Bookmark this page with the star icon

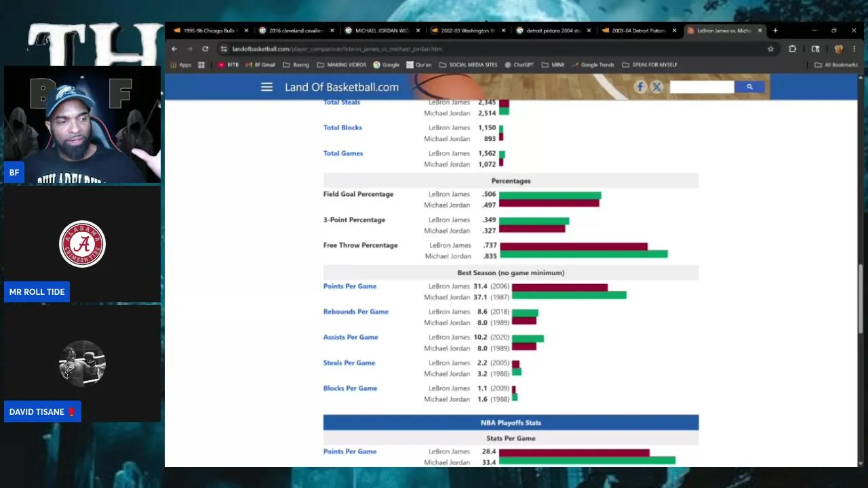(x=770, y=49)
